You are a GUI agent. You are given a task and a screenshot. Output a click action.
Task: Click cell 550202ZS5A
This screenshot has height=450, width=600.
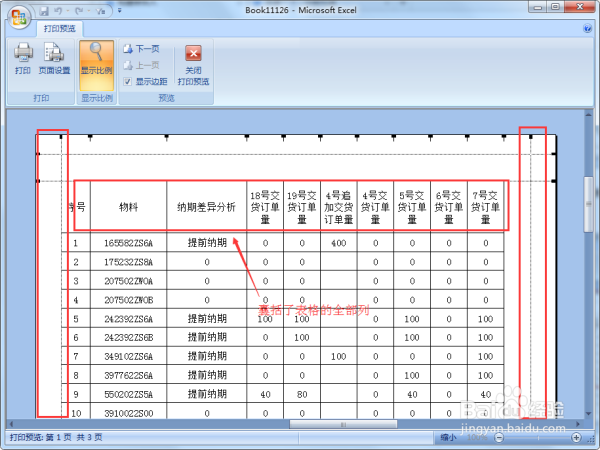coord(129,394)
